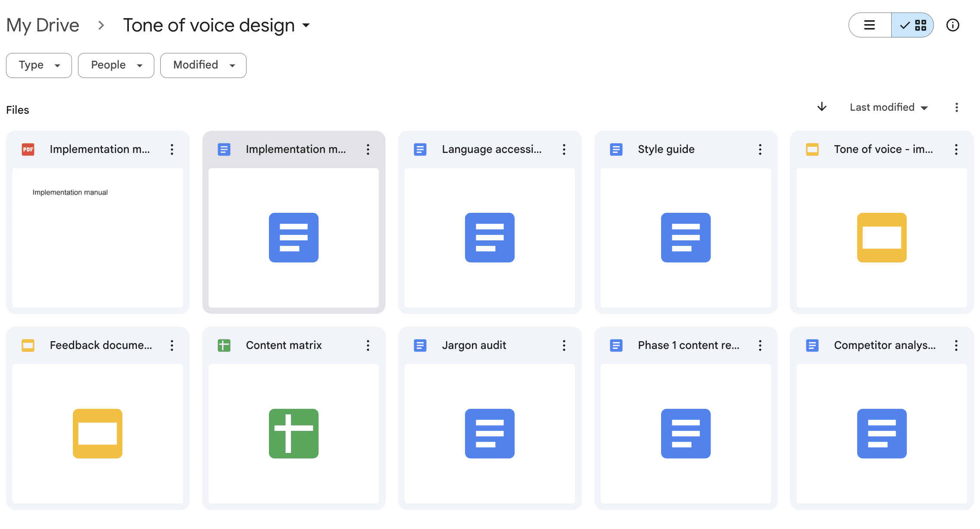Open more actions for Competitor analysis
This screenshot has height=529, width=980.
[x=956, y=345]
